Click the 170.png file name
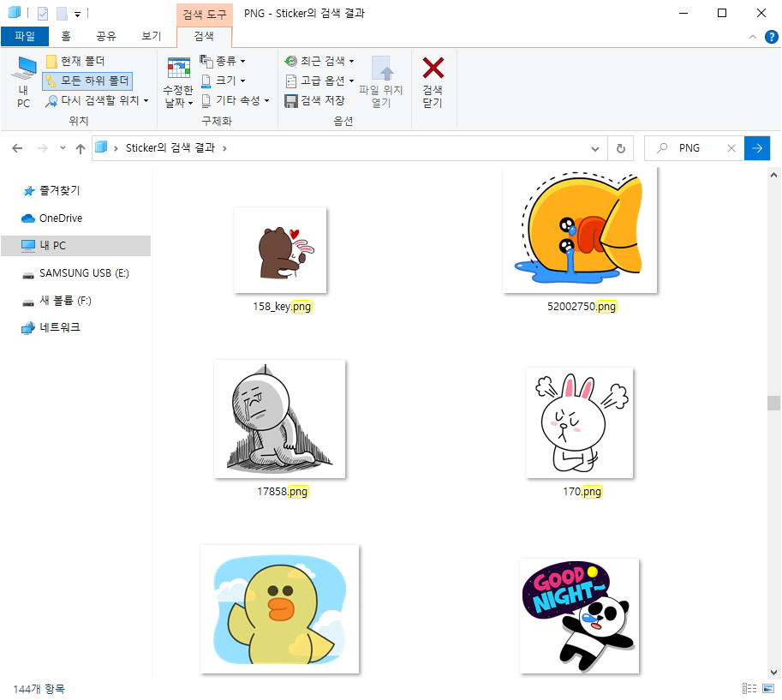Image resolution: width=782 pixels, height=700 pixels. [x=582, y=492]
